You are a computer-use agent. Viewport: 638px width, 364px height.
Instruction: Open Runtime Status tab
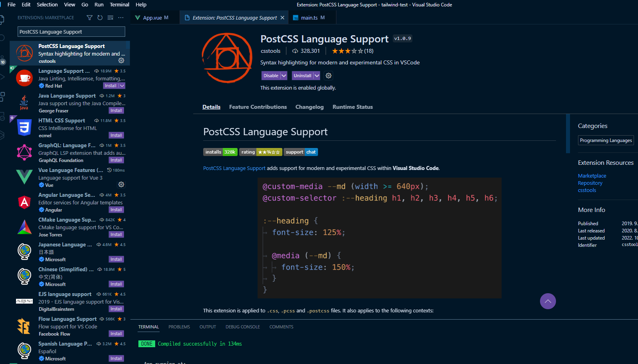[353, 107]
